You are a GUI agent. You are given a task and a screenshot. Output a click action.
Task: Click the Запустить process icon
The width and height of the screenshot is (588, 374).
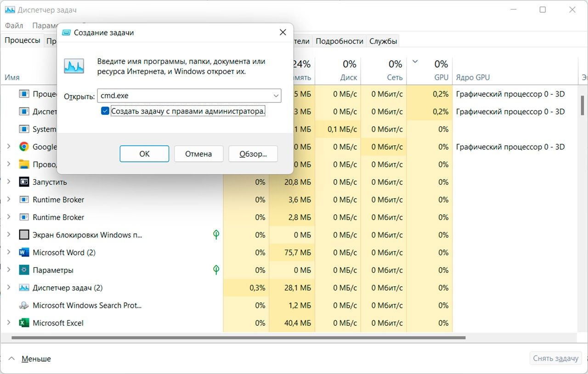[24, 182]
